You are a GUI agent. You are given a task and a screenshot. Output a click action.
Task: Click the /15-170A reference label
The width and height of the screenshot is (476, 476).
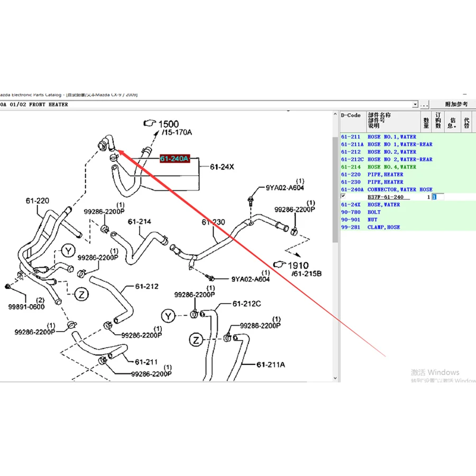click(177, 132)
